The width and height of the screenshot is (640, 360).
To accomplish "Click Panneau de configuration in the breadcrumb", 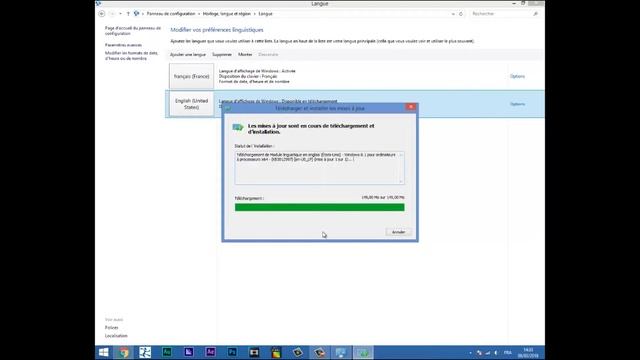I will point(171,14).
